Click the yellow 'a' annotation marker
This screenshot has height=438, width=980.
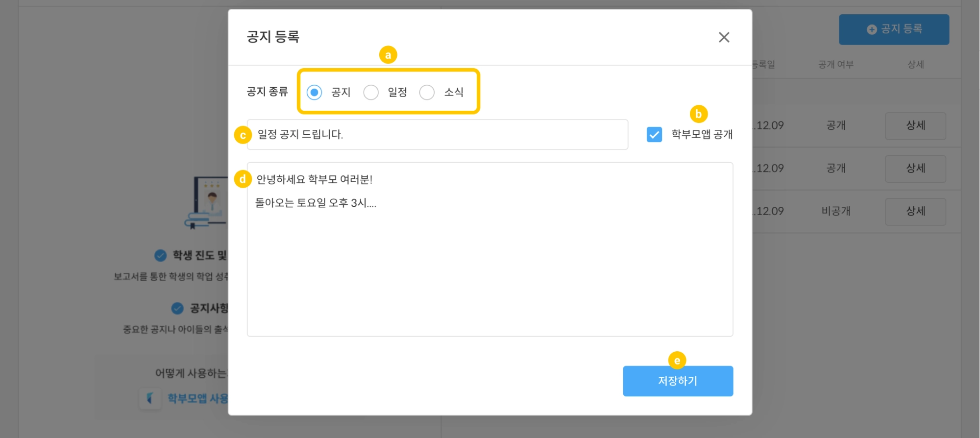388,55
